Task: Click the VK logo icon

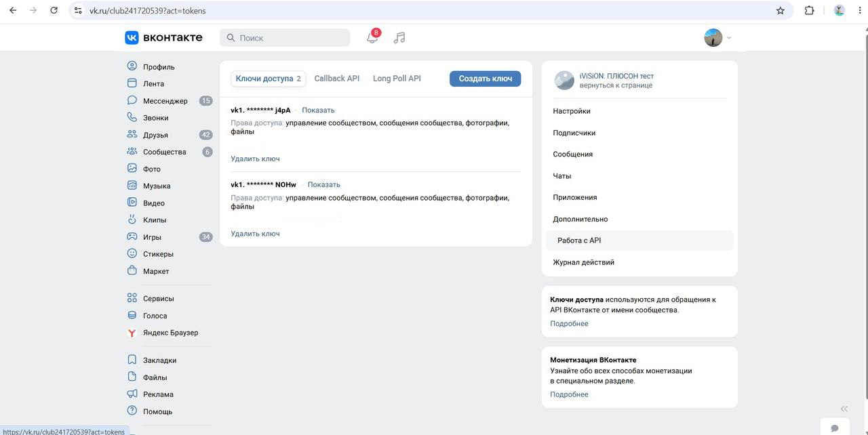Action: [x=132, y=38]
